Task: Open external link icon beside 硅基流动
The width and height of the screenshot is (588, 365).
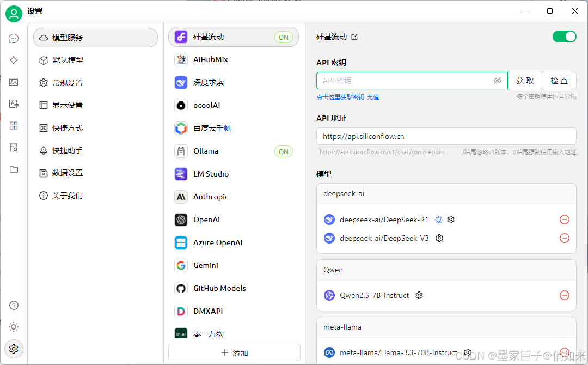Action: tap(354, 36)
